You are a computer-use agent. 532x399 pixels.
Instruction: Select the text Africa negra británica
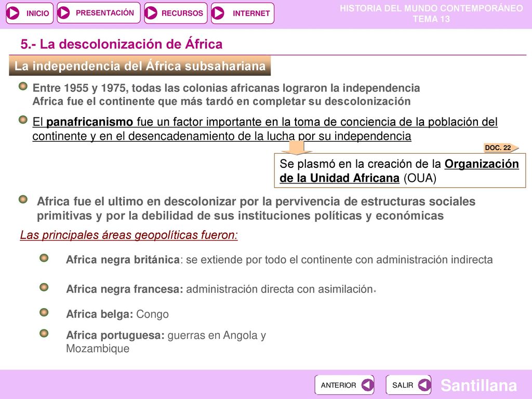tap(123, 260)
